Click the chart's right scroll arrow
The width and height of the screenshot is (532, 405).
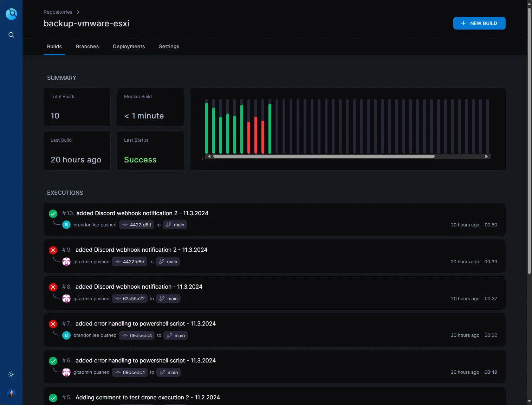point(486,156)
